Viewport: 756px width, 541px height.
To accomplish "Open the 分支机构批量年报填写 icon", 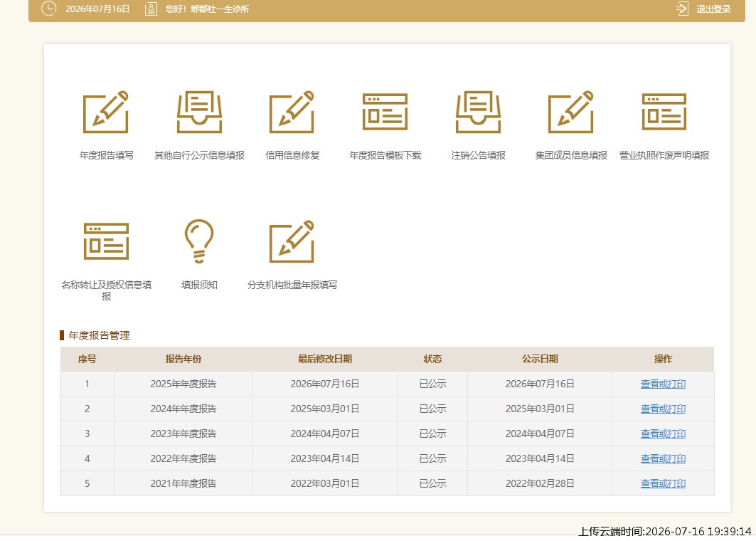I will [292, 241].
